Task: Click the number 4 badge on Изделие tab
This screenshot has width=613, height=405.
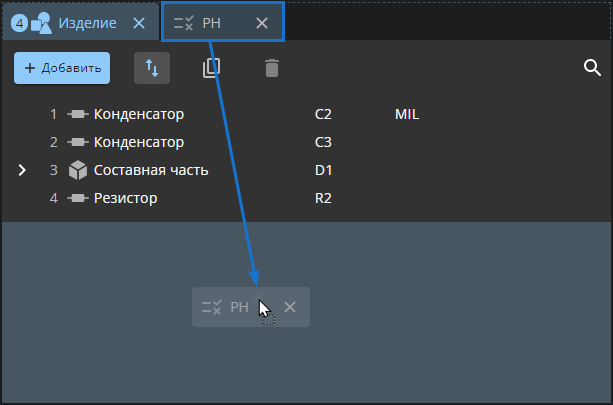Action: click(x=19, y=23)
